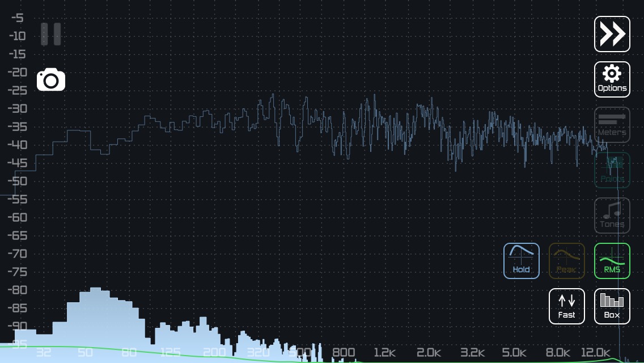Select the -60 dB axis label
Viewport: 644px width, 363px height.
click(17, 217)
